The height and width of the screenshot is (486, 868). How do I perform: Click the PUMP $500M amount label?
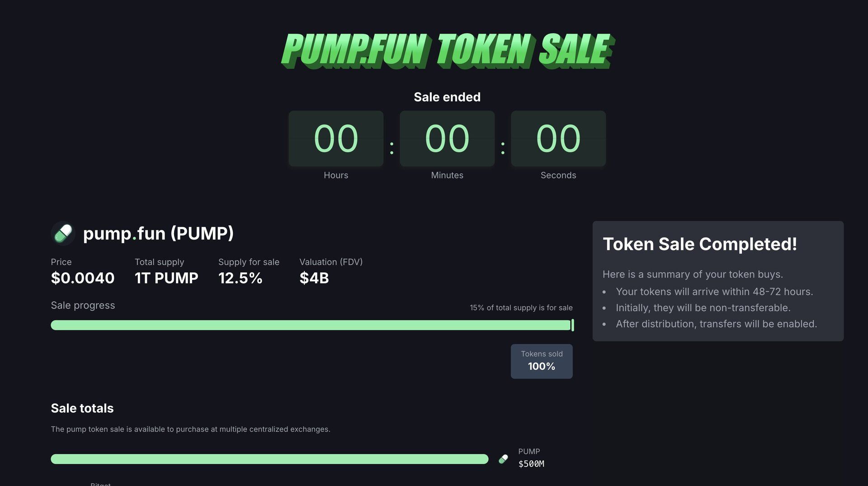531,463
